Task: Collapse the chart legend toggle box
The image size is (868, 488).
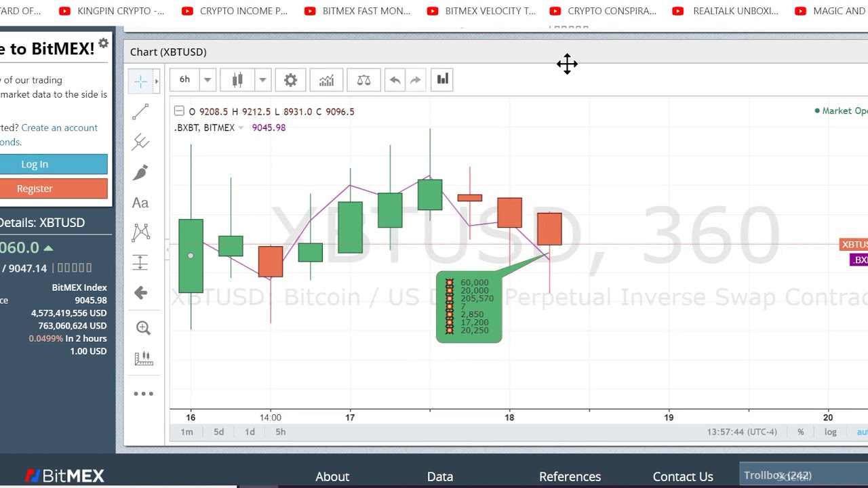Action: click(179, 110)
